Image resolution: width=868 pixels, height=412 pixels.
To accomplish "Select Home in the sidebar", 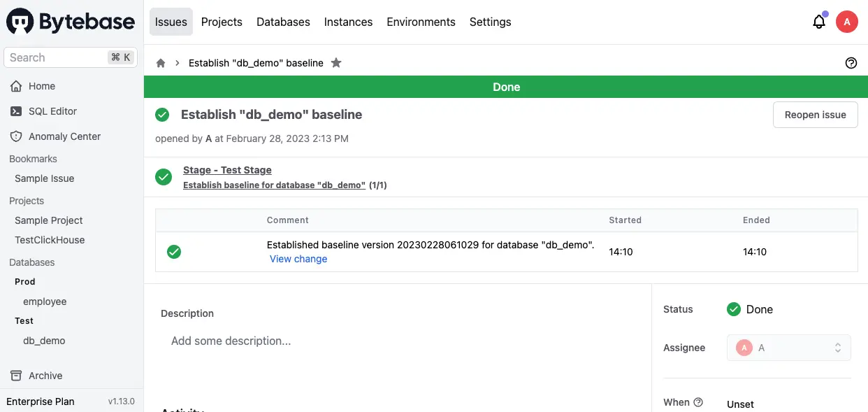I will 42,85.
